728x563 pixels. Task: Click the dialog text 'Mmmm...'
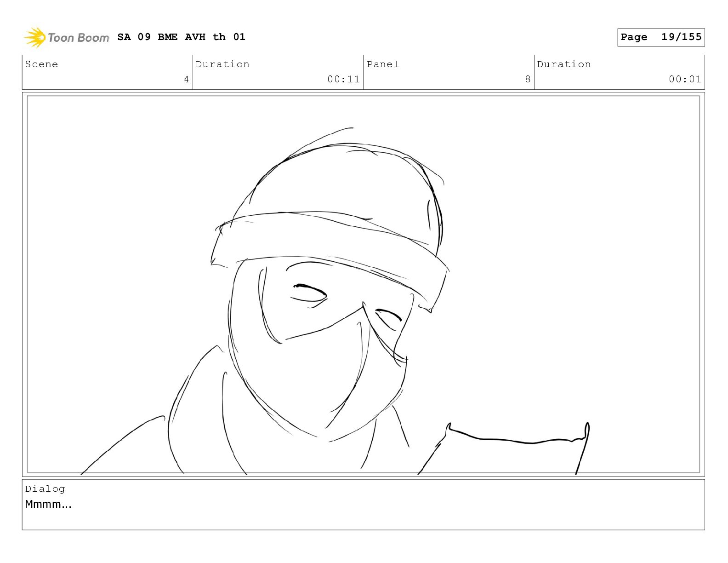click(x=48, y=504)
